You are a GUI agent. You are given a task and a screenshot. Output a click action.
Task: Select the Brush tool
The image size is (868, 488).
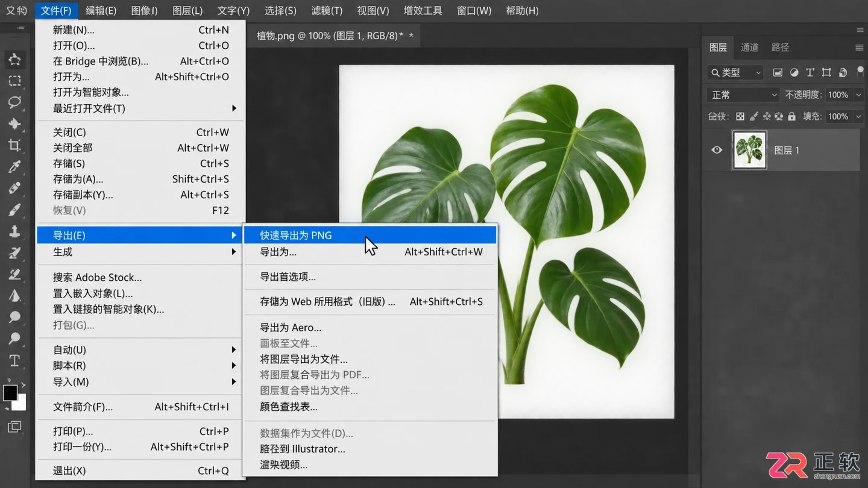pos(14,210)
